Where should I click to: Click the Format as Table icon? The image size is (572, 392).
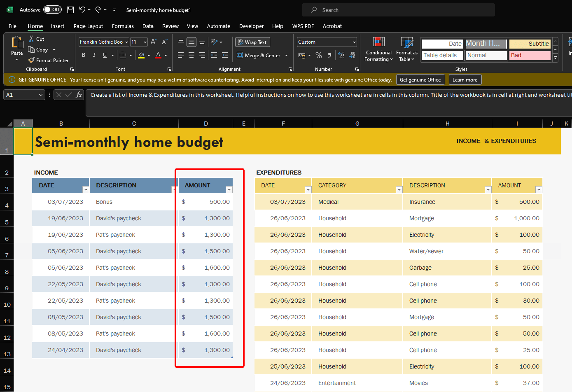pyautogui.click(x=406, y=42)
